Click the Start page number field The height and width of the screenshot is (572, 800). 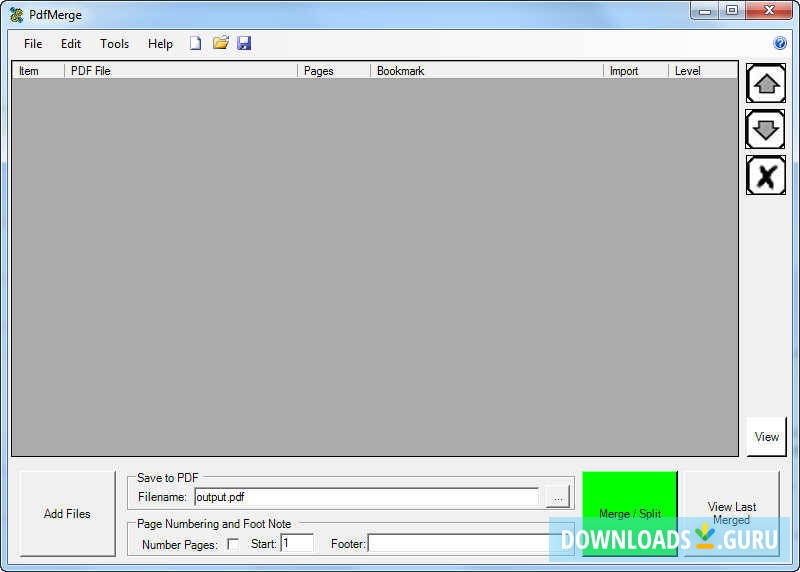(x=297, y=543)
